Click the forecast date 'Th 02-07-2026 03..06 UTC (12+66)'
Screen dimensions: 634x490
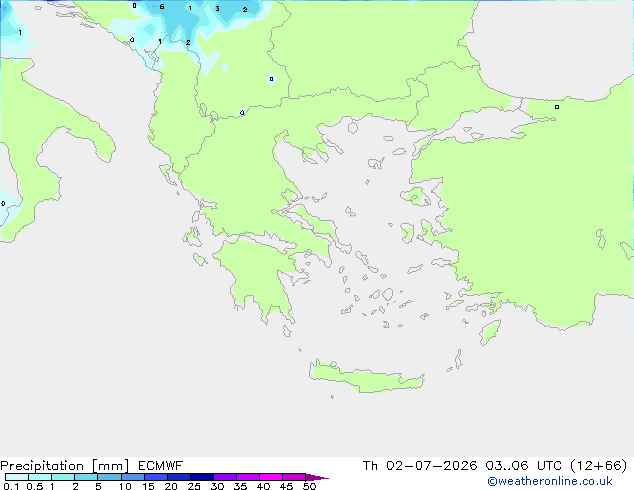[x=495, y=466]
